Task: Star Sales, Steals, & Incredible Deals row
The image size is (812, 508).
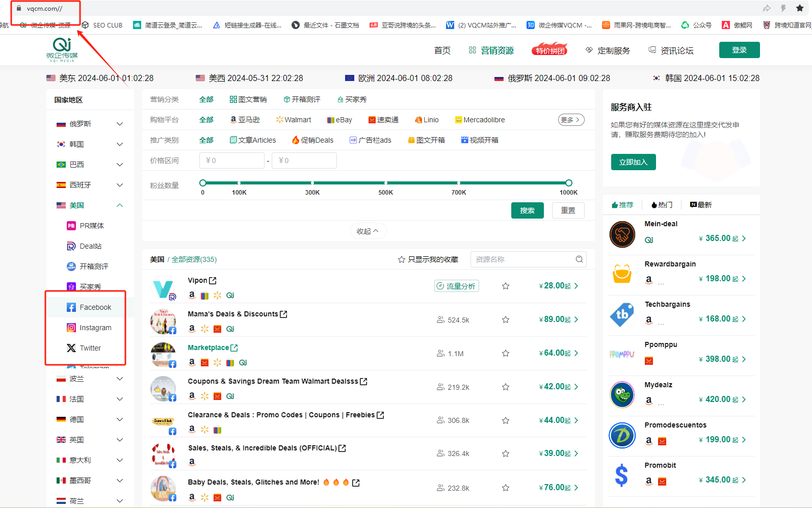Action: tap(506, 453)
